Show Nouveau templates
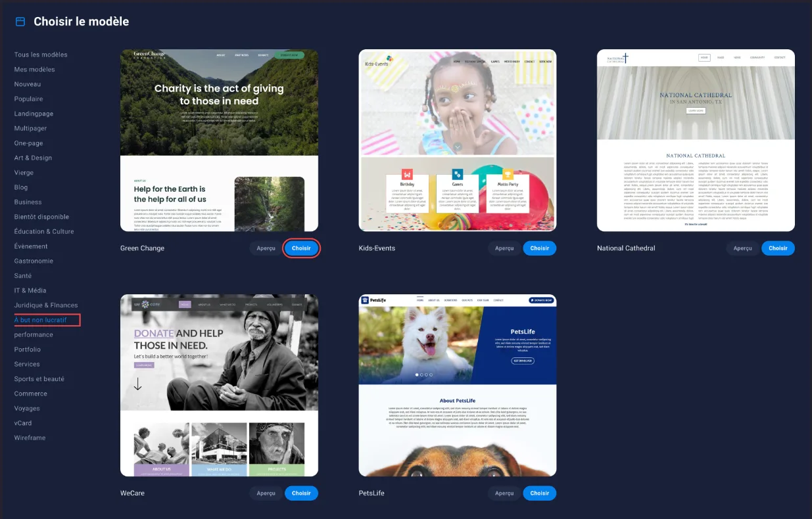The width and height of the screenshot is (812, 519). [x=28, y=84]
